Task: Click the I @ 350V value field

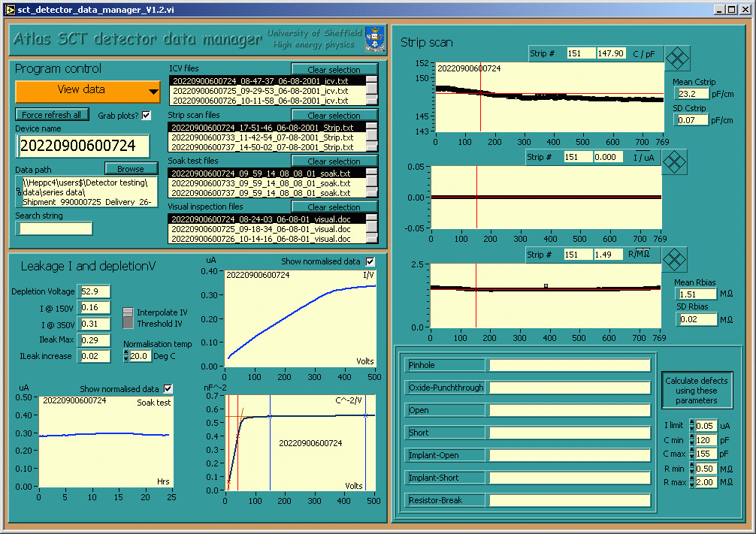Action: [95, 324]
